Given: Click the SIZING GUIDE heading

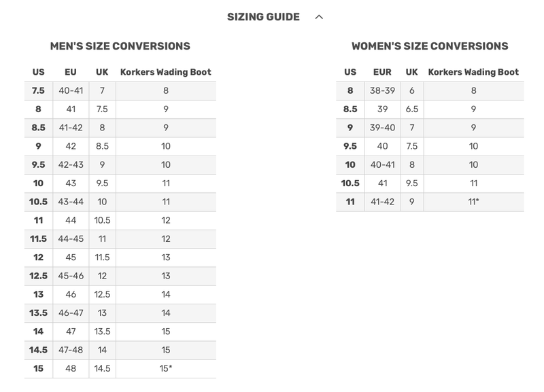Looking at the screenshot, I should pyautogui.click(x=265, y=16).
